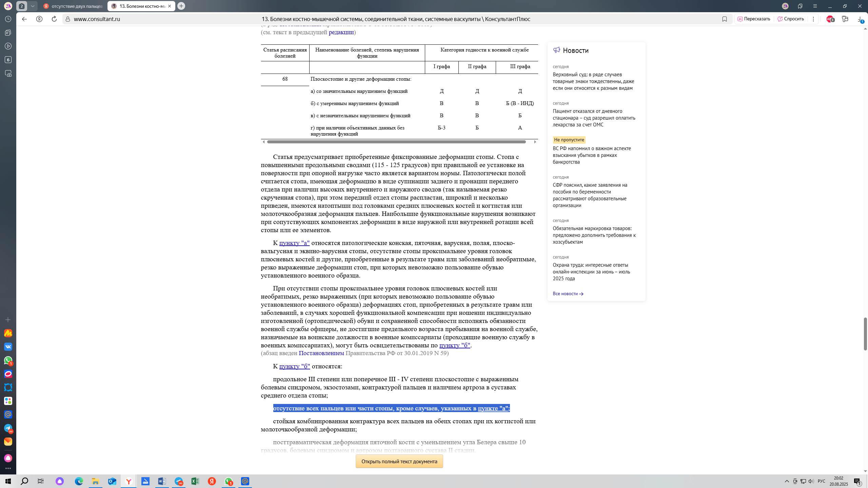Follow the 'редакции' previous edition link
868x488 pixels.
coord(341,32)
